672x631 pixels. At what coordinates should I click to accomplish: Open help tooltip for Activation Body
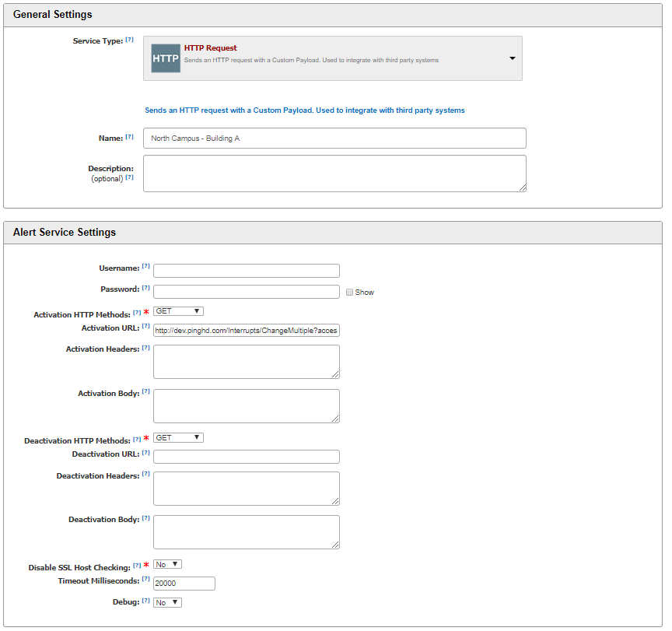coord(145,391)
